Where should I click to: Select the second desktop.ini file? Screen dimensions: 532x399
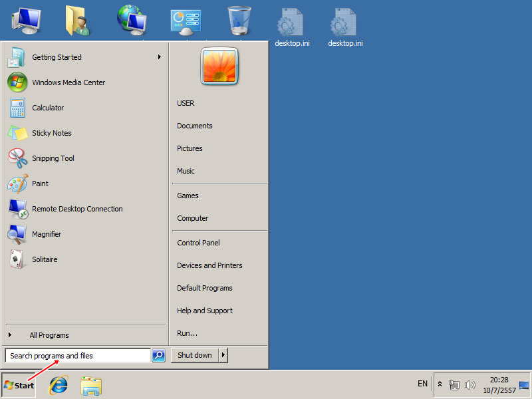coord(345,27)
